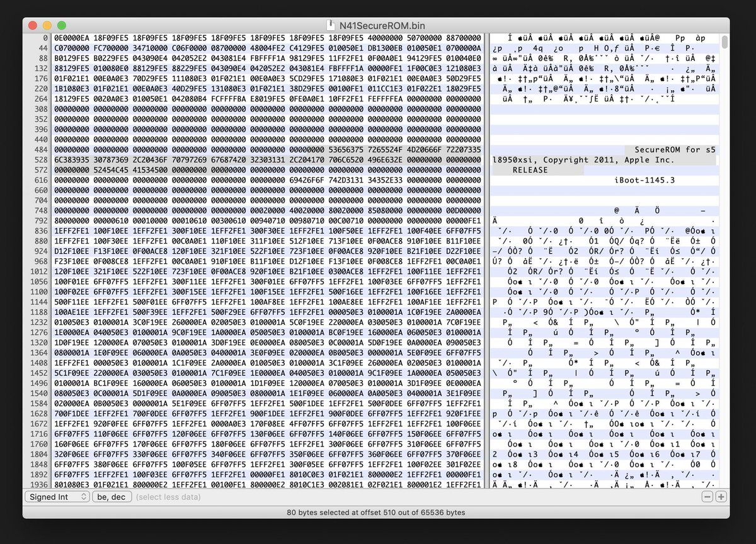
Task: Minimize the window with yellow button
Action: pos(48,25)
